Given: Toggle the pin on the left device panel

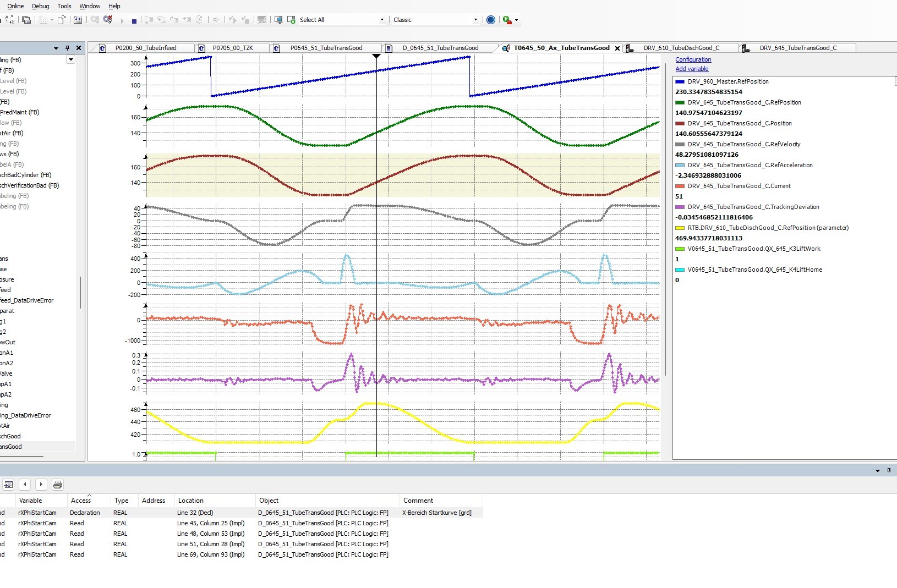Looking at the screenshot, I should [67, 48].
